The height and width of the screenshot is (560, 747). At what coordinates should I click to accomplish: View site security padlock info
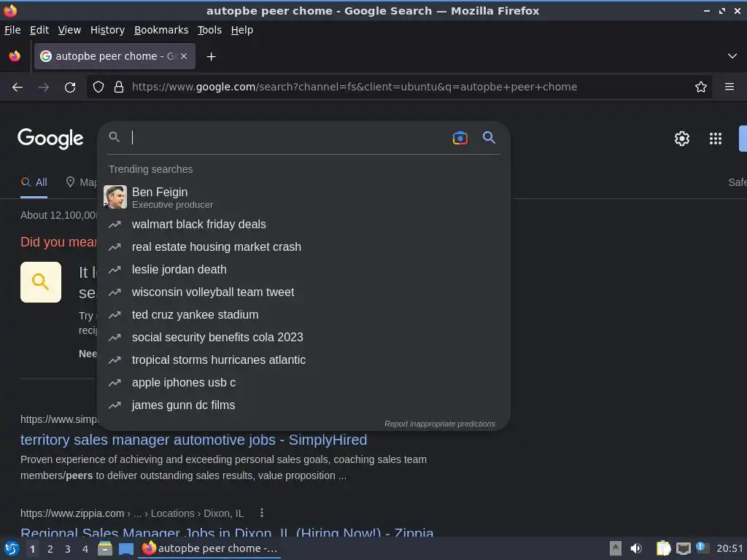tap(119, 87)
